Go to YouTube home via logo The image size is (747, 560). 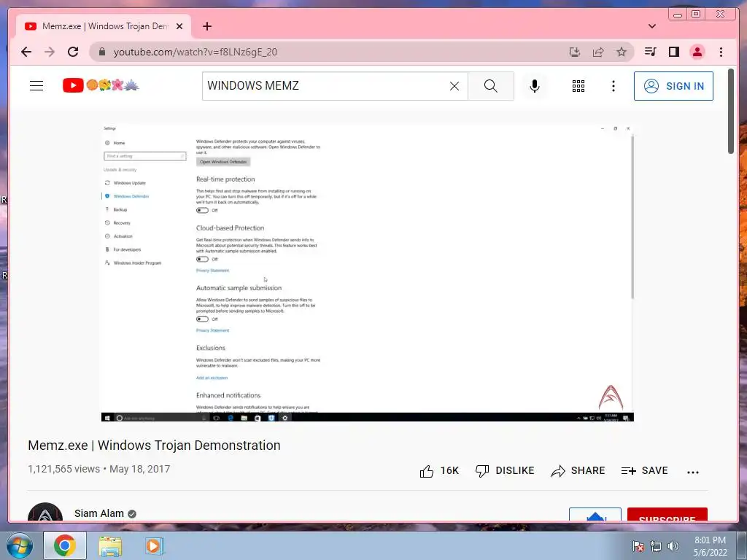(101, 86)
